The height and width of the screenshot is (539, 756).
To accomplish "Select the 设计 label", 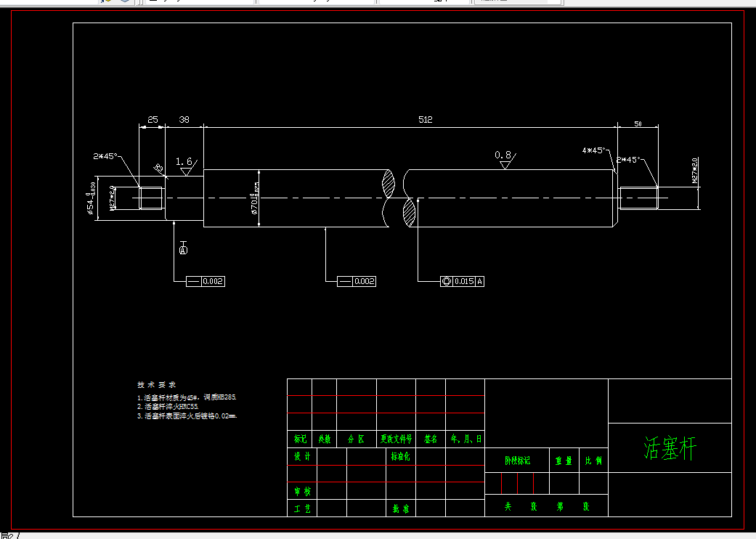I will [x=302, y=456].
